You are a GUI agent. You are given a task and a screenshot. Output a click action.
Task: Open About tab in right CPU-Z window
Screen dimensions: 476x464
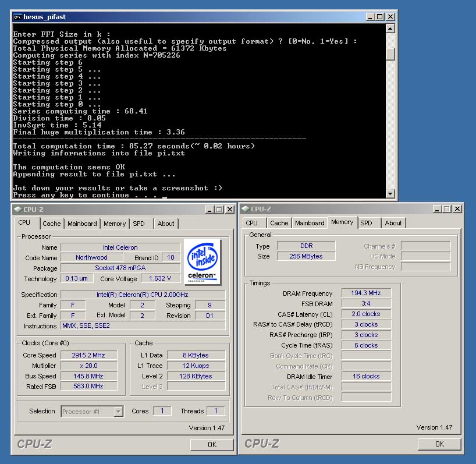click(x=393, y=223)
